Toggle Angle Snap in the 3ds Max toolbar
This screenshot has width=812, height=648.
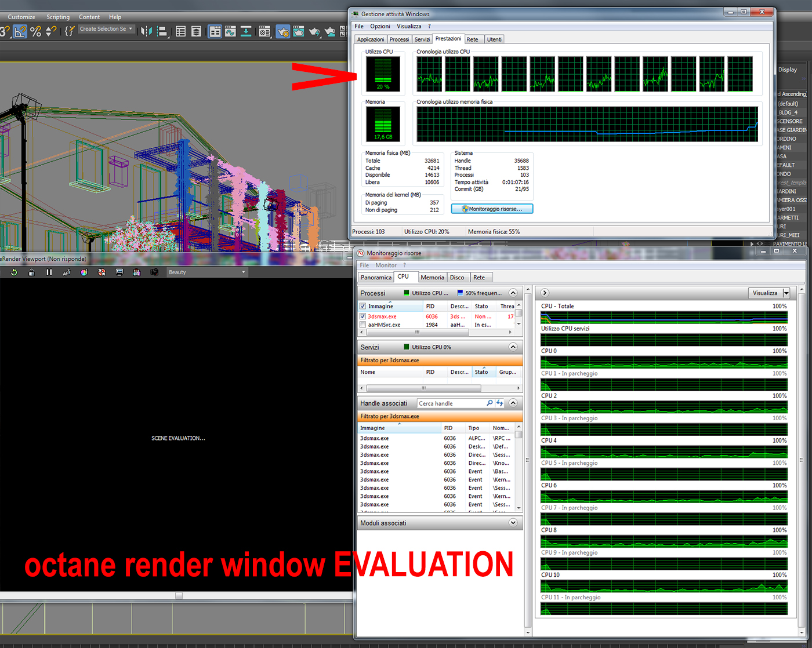(x=20, y=31)
